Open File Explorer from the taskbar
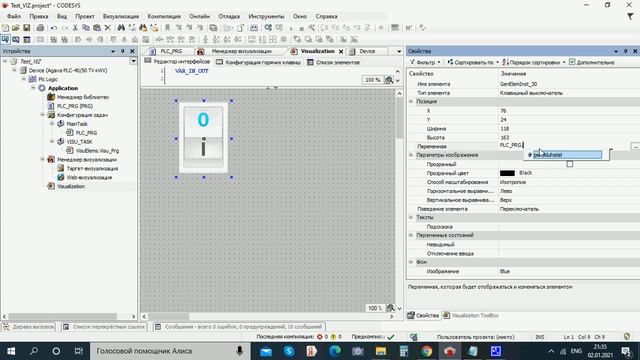640x360 pixels. [381, 351]
